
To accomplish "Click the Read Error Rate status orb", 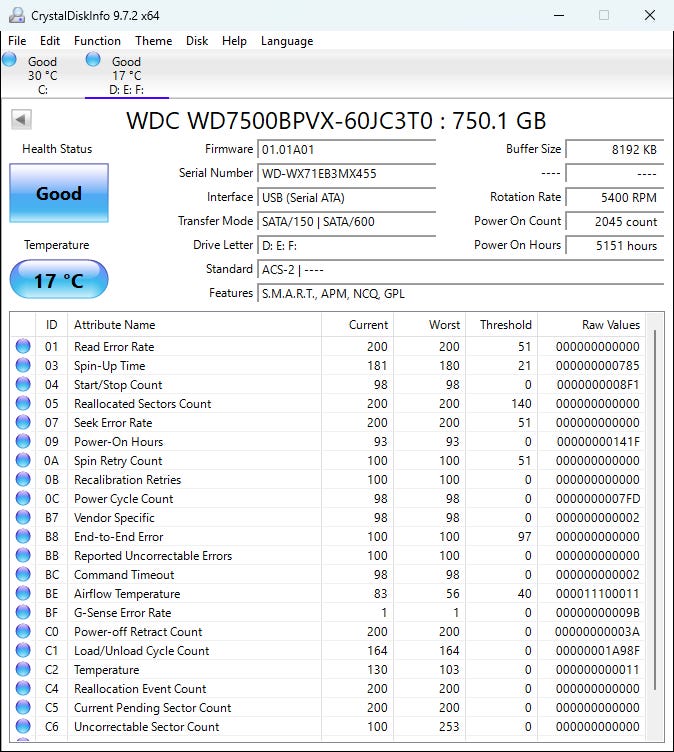I will coord(23,347).
